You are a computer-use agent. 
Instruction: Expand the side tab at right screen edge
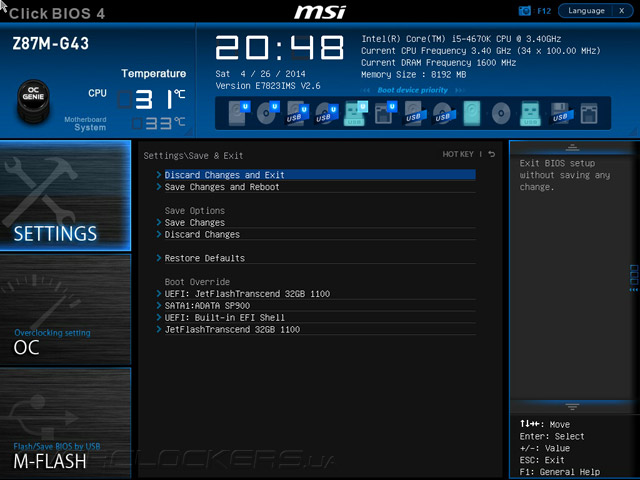point(634,278)
